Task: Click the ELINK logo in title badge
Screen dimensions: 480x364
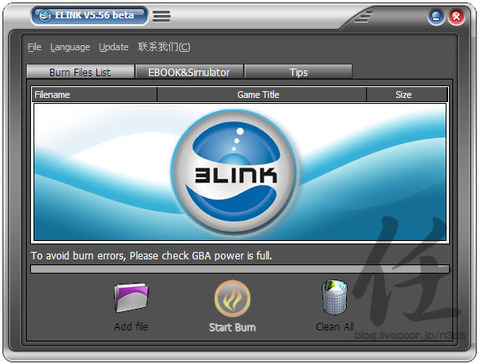Action: (45, 15)
